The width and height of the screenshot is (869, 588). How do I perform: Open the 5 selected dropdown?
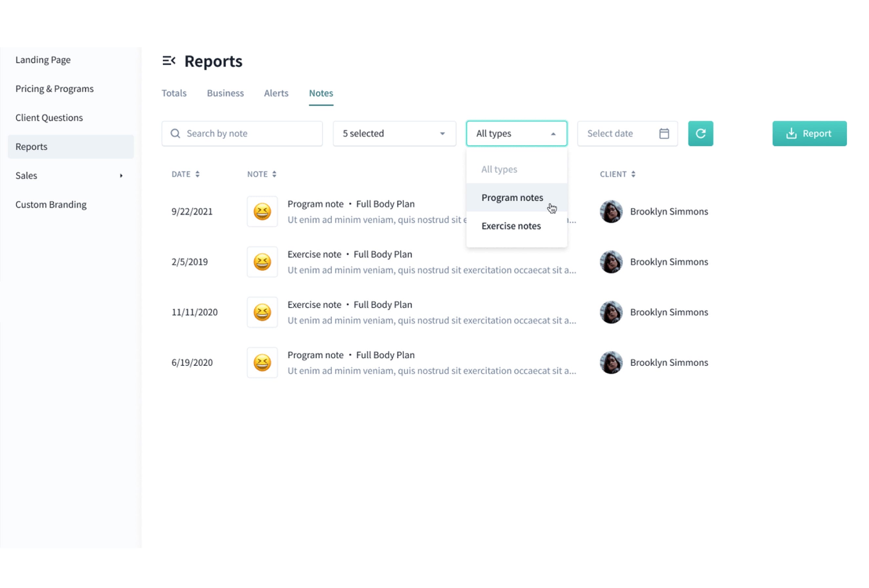pos(394,133)
